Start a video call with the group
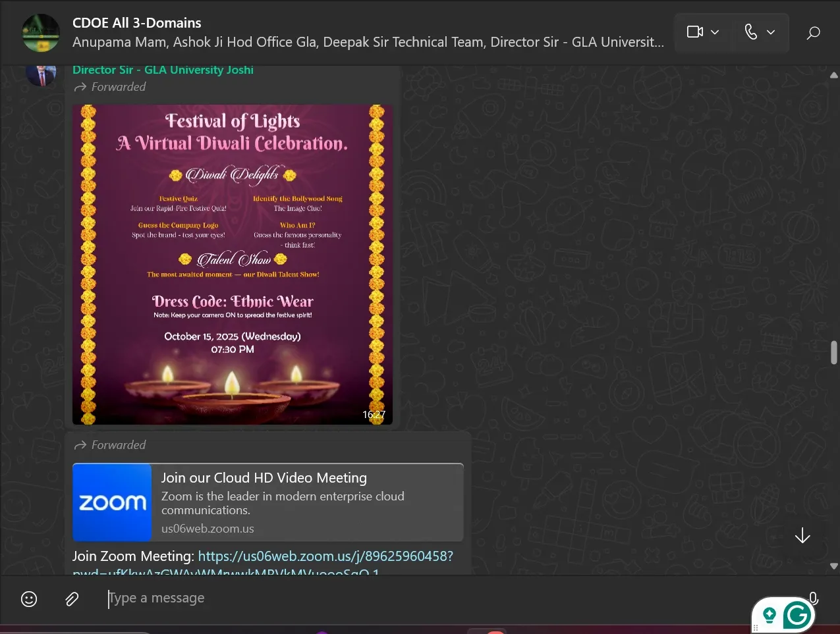 click(x=694, y=32)
